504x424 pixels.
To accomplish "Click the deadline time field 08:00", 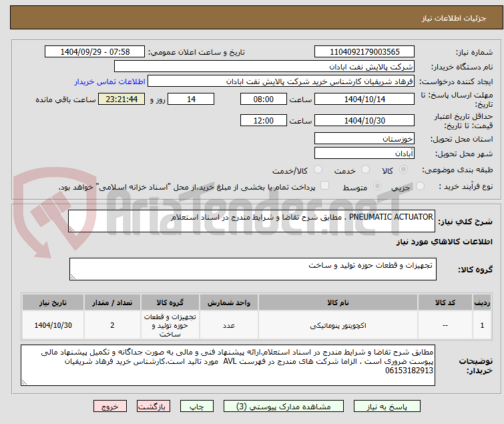I will (263, 99).
